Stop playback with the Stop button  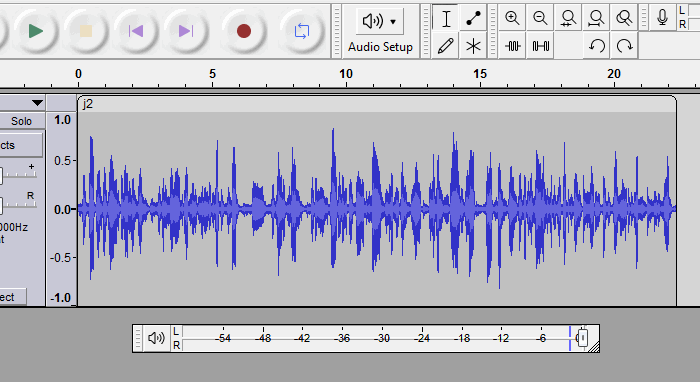(85, 31)
